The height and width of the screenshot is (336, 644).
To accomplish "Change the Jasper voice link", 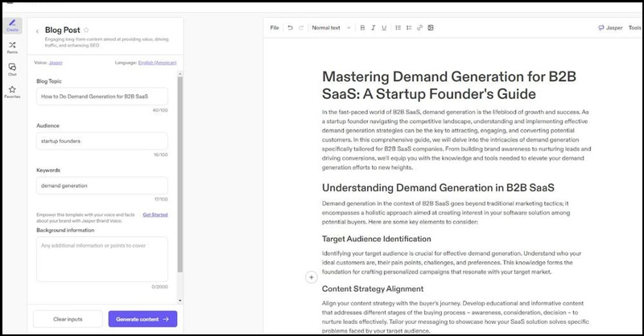I will [x=56, y=63].
